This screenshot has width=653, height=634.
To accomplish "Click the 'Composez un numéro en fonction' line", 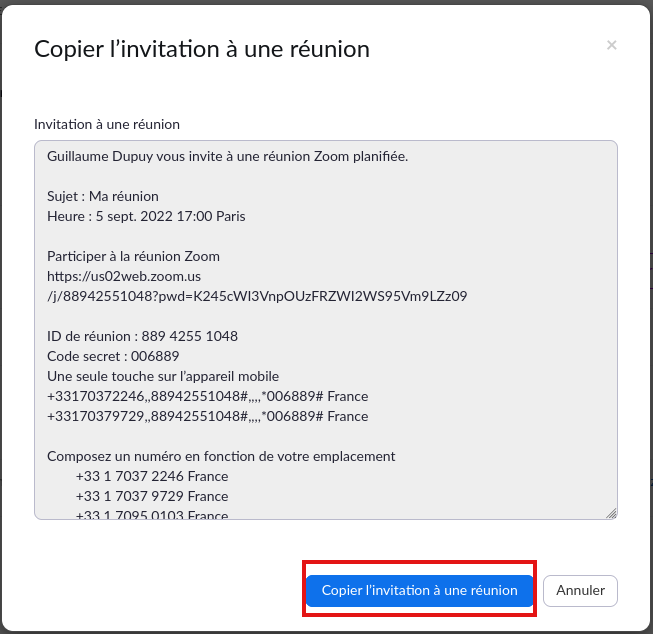I will (x=221, y=456).
